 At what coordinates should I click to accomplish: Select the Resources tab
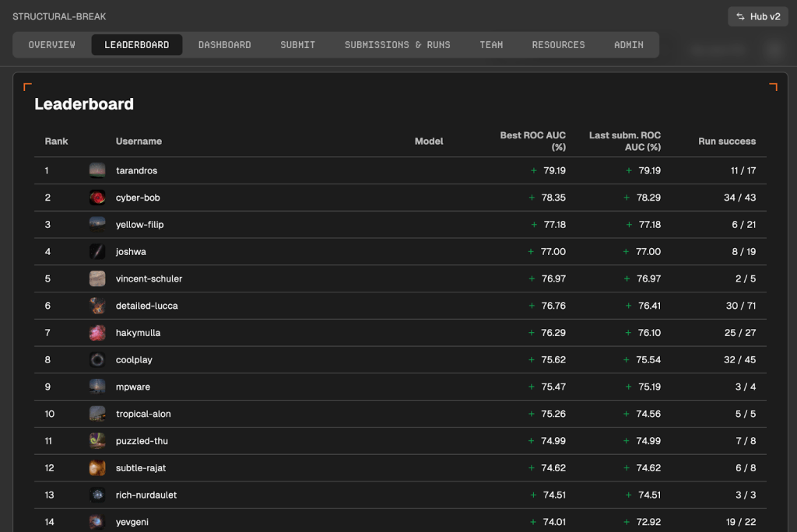[558, 45]
